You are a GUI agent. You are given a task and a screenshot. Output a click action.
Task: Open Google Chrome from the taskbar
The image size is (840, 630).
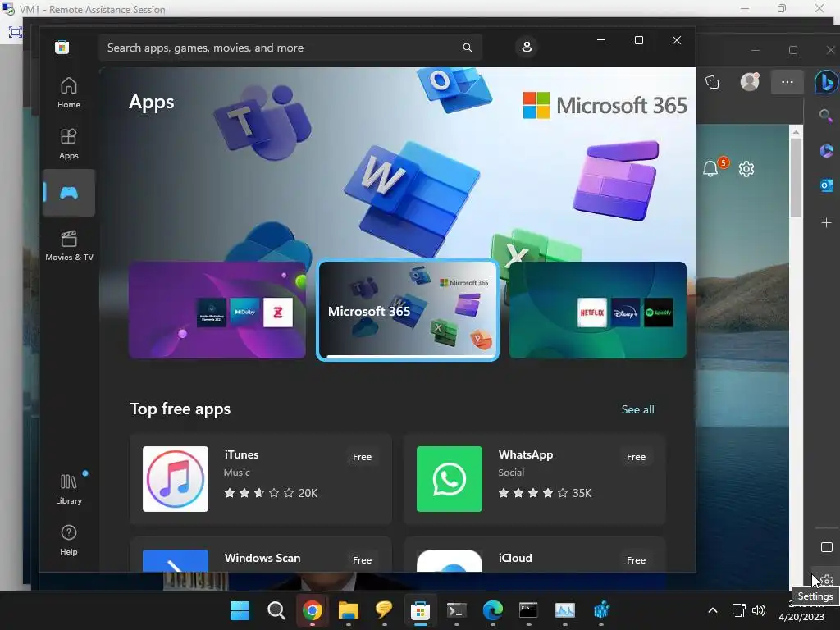click(x=313, y=610)
